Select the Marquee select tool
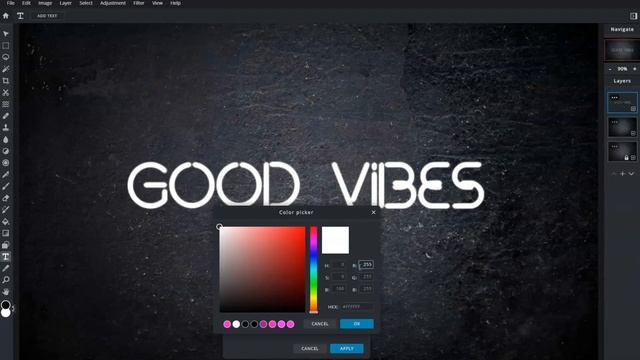 (6, 46)
